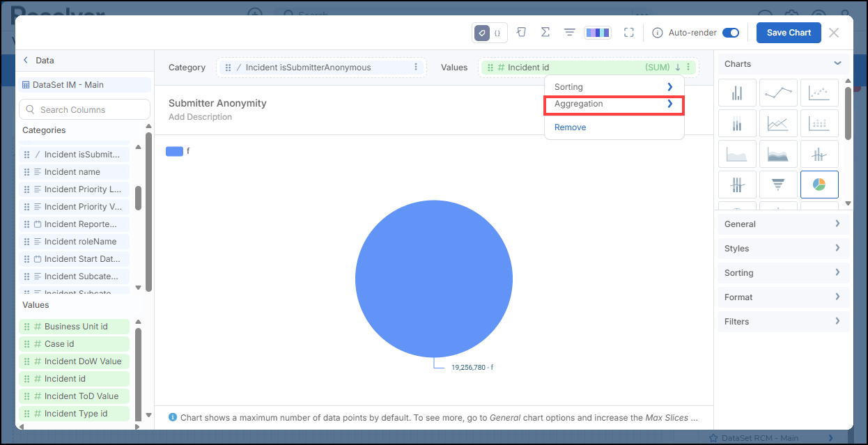Click the blue legend swatch for f
Viewport: 868px width, 445px height.
click(x=174, y=151)
